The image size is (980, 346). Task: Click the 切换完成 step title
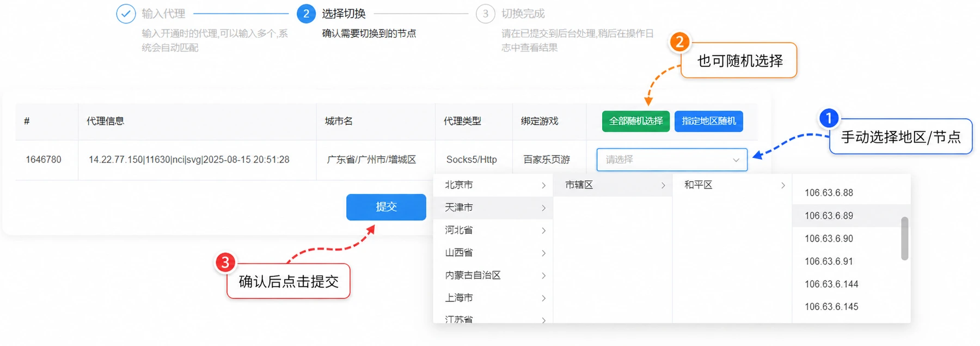(523, 14)
